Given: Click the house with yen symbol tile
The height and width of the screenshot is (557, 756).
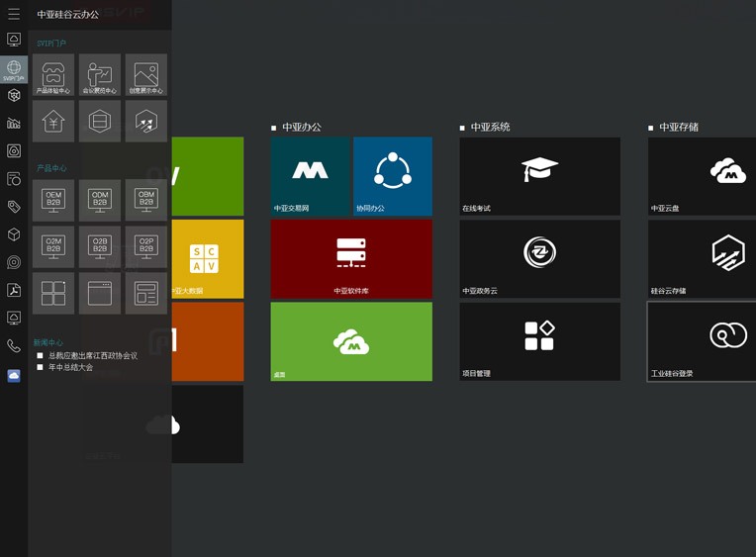Looking at the screenshot, I should click(x=53, y=122).
